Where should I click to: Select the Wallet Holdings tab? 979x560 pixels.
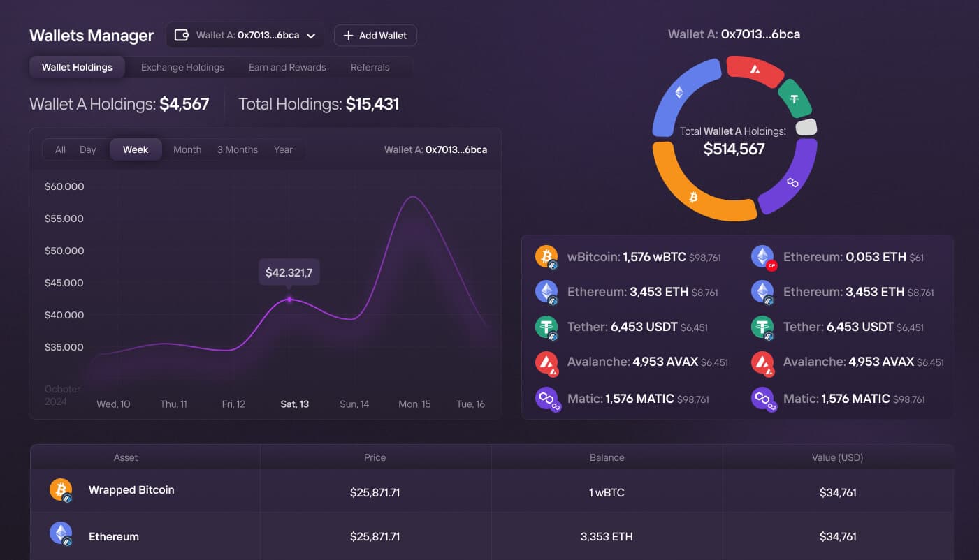(77, 67)
